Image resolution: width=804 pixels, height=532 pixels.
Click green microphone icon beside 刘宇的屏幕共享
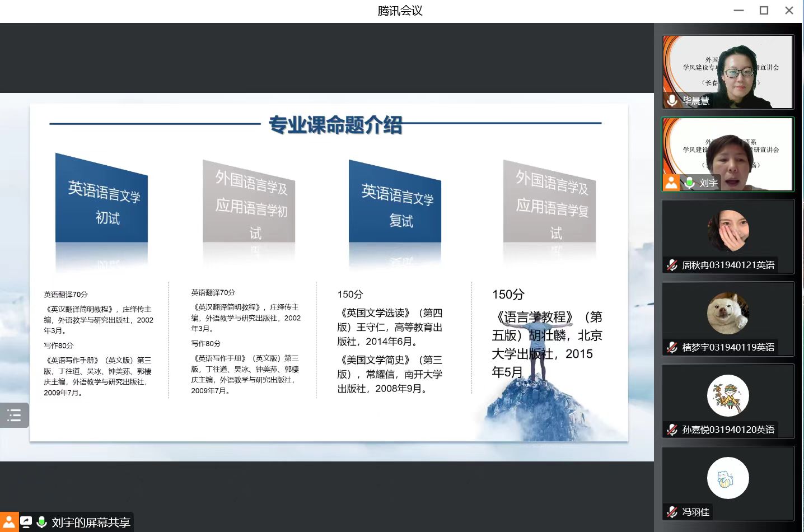[x=42, y=522]
